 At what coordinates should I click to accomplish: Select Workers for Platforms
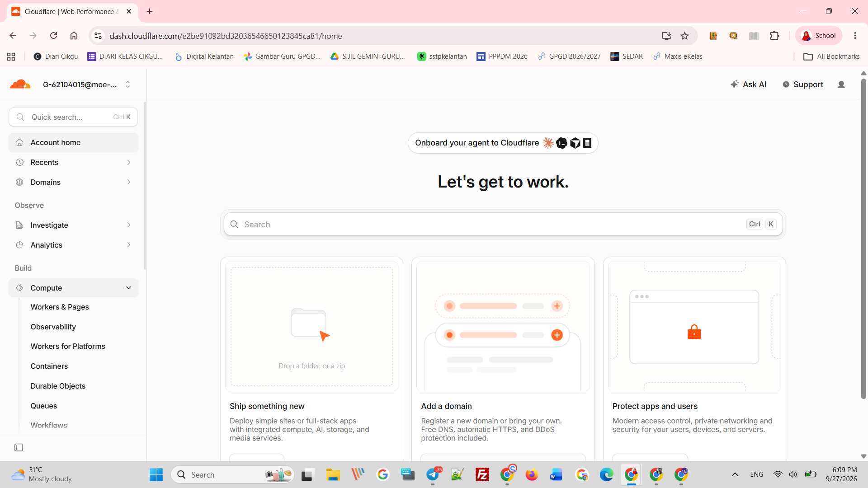[x=68, y=346]
